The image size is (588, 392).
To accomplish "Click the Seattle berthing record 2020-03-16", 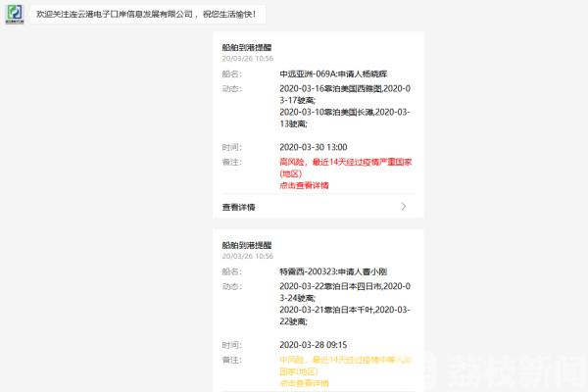I will click(x=345, y=94).
